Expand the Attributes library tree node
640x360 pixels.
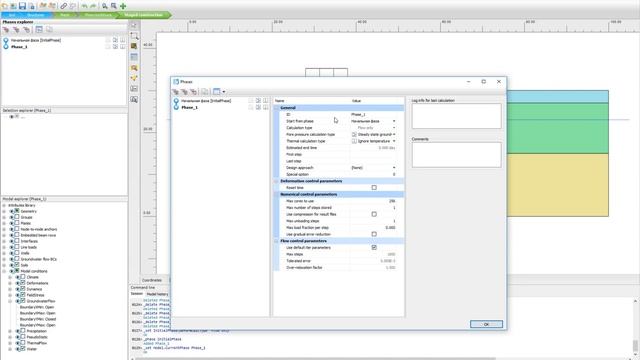(x=4, y=205)
